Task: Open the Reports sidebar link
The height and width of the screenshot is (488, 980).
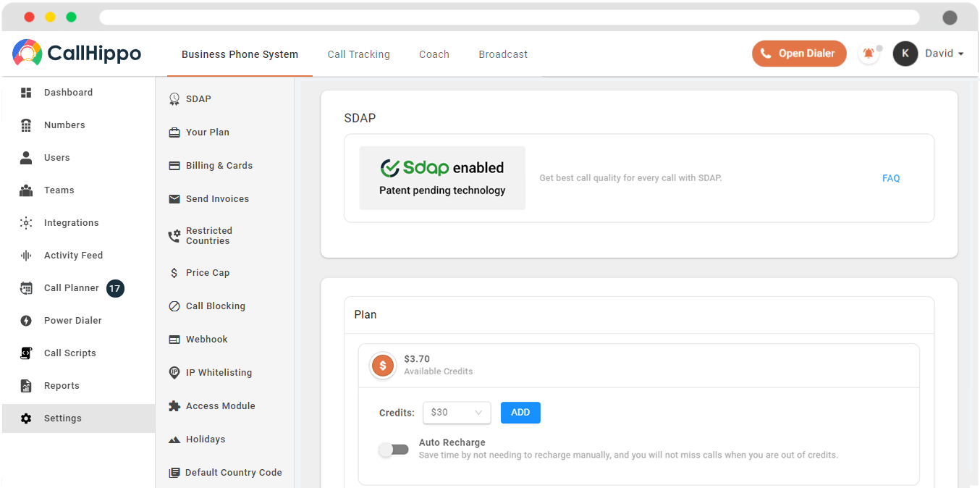Action: point(62,386)
